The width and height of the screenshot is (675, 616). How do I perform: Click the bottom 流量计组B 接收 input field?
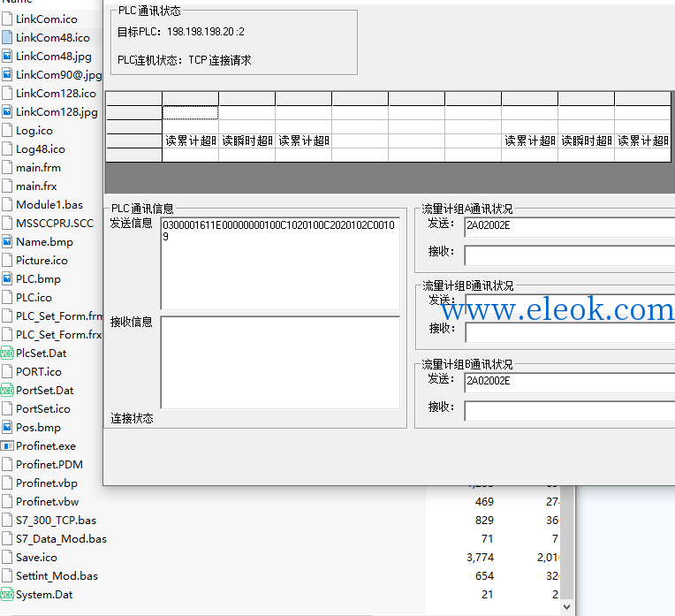tap(570, 411)
